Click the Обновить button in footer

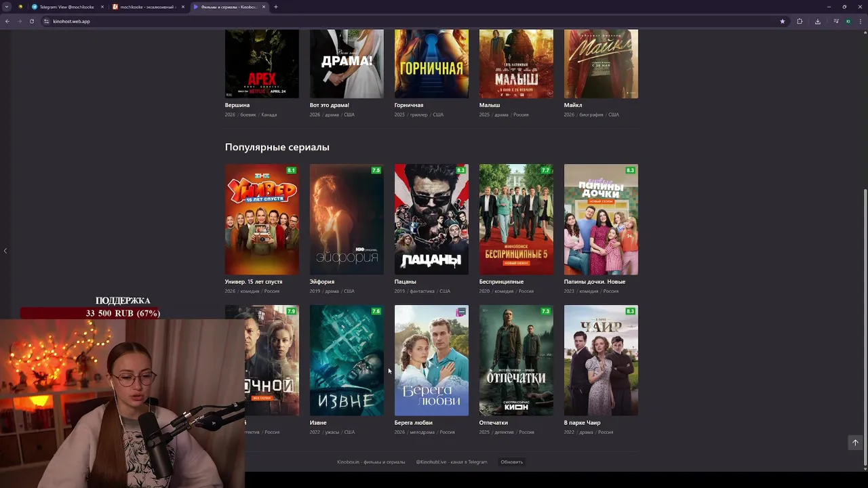click(x=511, y=462)
